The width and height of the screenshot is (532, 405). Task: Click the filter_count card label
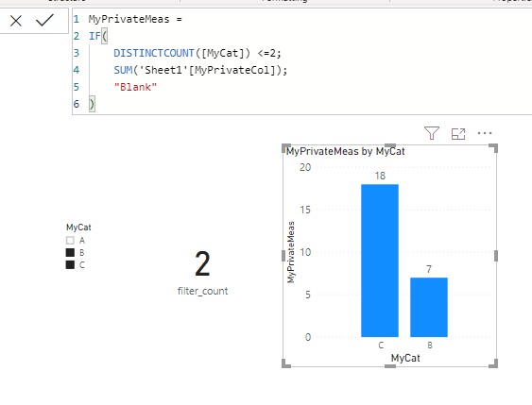click(202, 291)
